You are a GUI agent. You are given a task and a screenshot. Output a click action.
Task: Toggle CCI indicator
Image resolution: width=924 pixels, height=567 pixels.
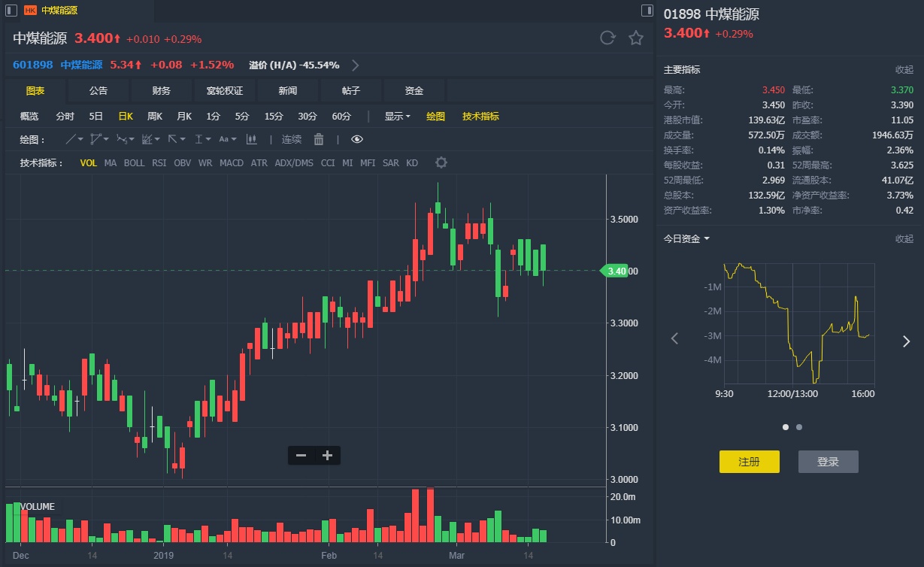(328, 163)
